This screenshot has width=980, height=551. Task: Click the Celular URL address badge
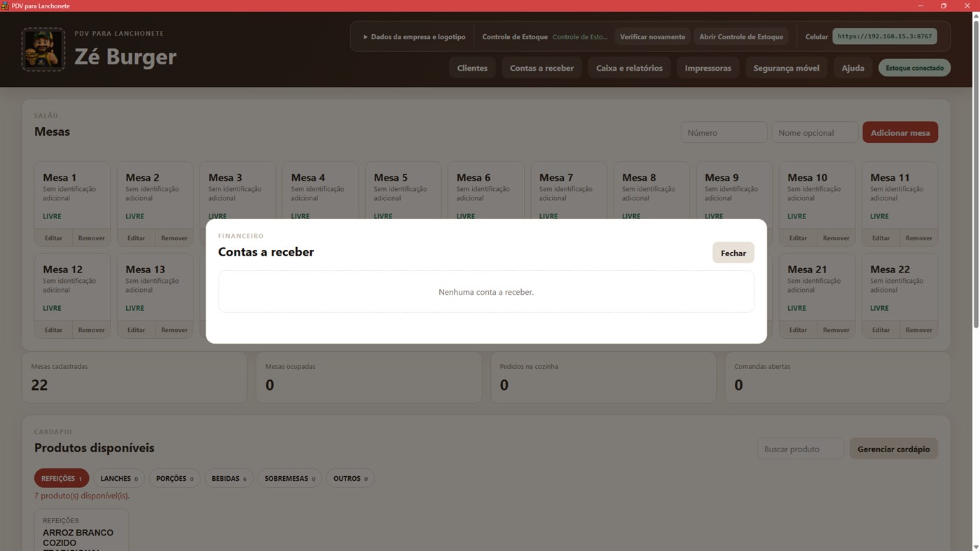(x=885, y=36)
